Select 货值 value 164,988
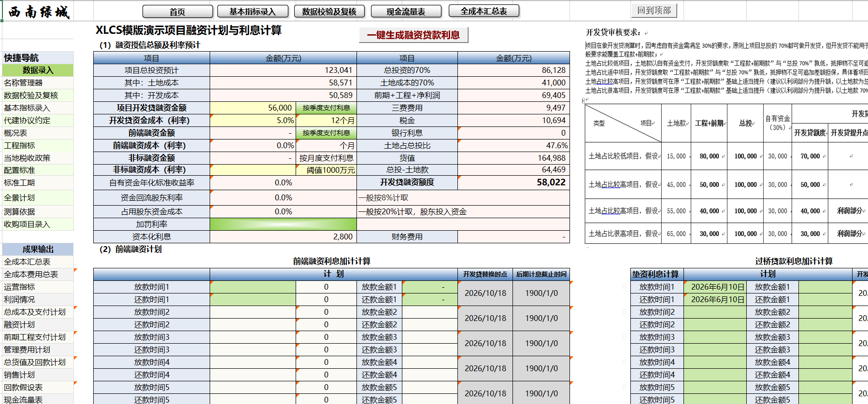The width and height of the screenshot is (868, 404). [513, 158]
